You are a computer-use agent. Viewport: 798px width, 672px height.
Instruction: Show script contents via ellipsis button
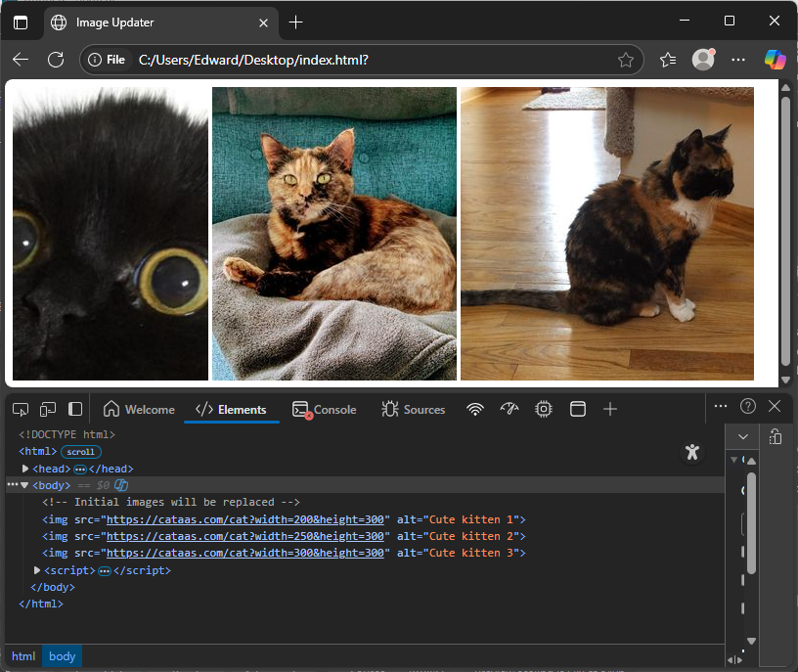coord(105,571)
